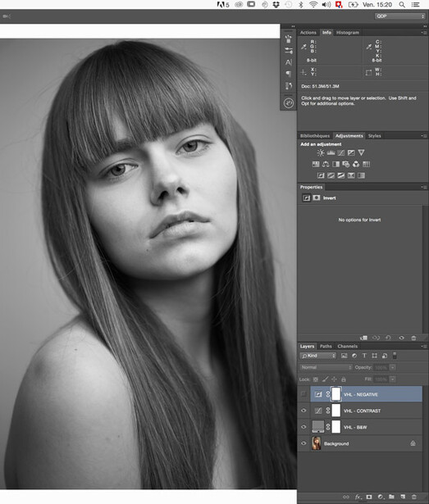This screenshot has height=504, width=429.
Task: Add a Brightness/Contrast adjustment
Action: 321,152
